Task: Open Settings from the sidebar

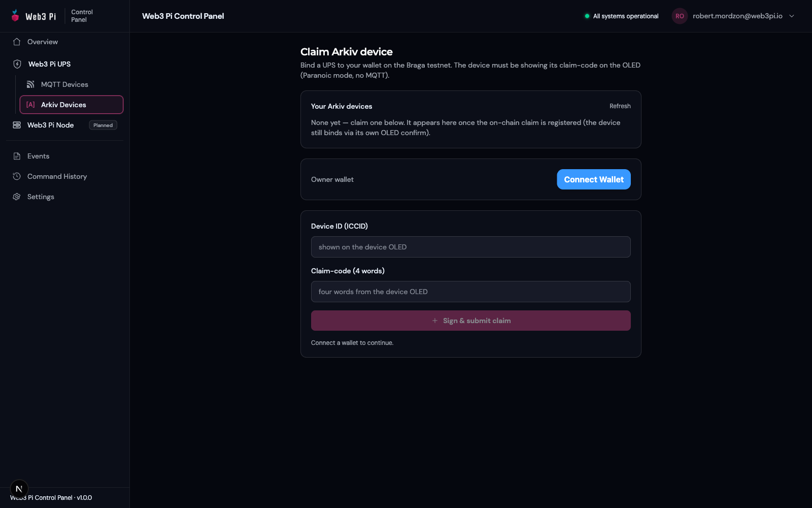Action: (65, 197)
